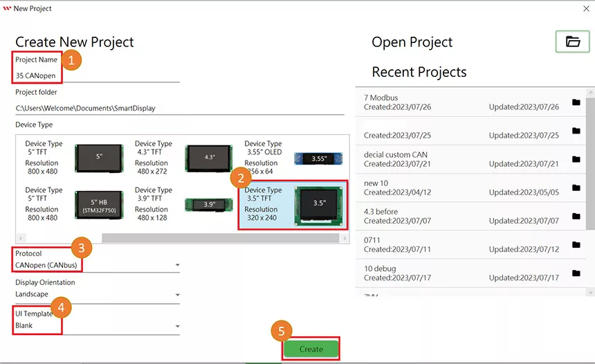Select the 4.3" TFT 480 x 272 device
The image size is (595, 364).
tap(182, 157)
